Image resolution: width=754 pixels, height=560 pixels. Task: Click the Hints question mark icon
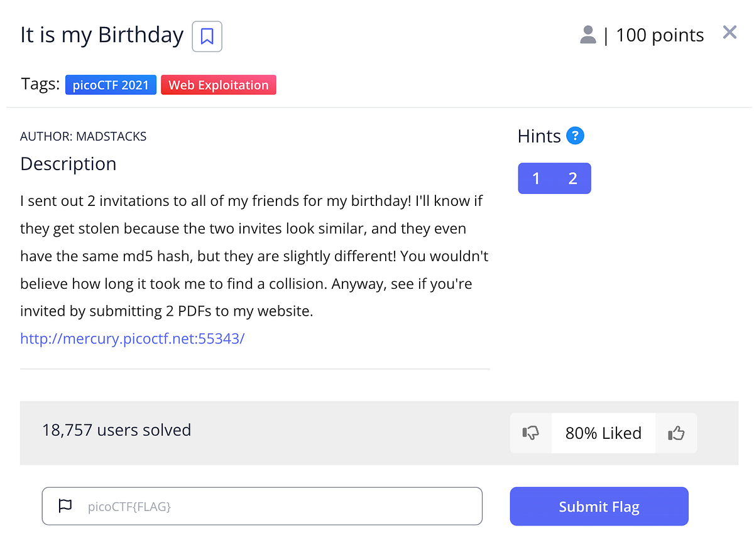[576, 135]
